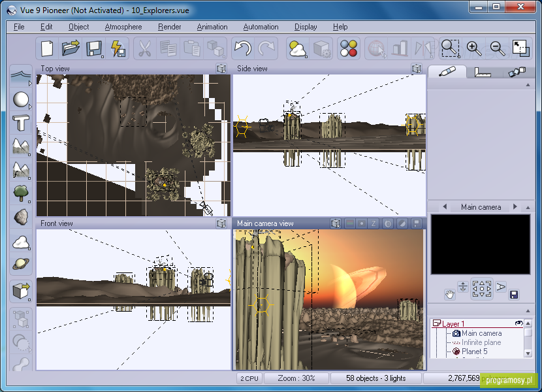Store camera position with the small disk icon
Screen dimensions: 542x392
pos(514,295)
